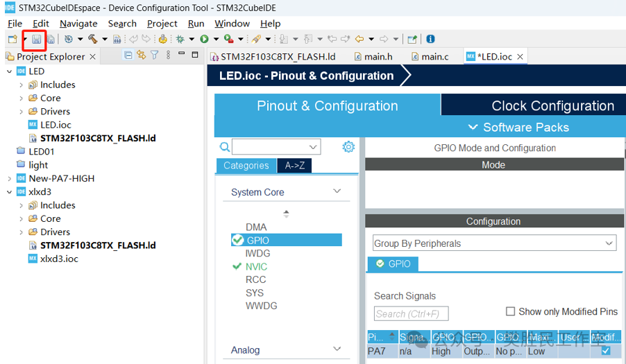
Task: Switch to STM32F103C8TX_FLASH.ld editor tab
Action: [273, 57]
